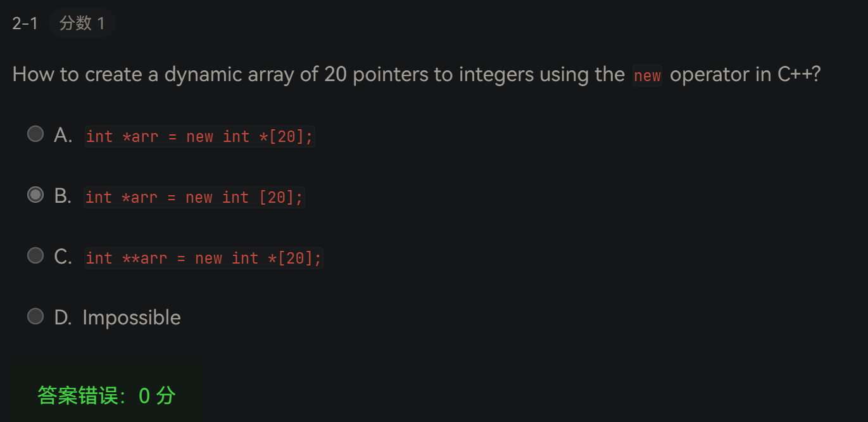Click the 分数 1 score badge
The width and height of the screenshot is (868, 422).
pyautogui.click(x=82, y=23)
